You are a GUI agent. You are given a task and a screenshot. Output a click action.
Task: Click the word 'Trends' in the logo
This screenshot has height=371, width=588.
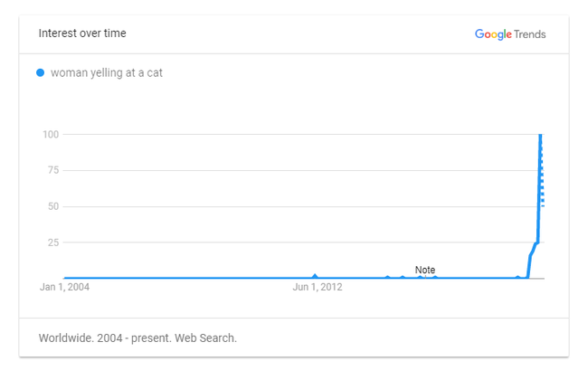pos(530,34)
